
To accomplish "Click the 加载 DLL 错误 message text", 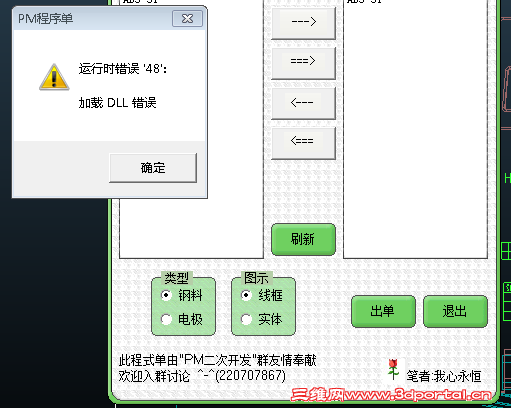I will (117, 103).
